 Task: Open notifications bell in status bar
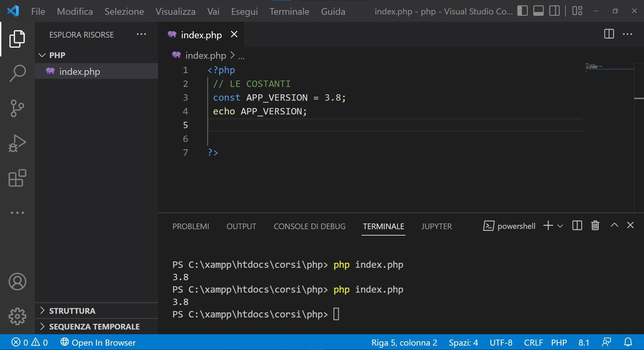(x=628, y=342)
